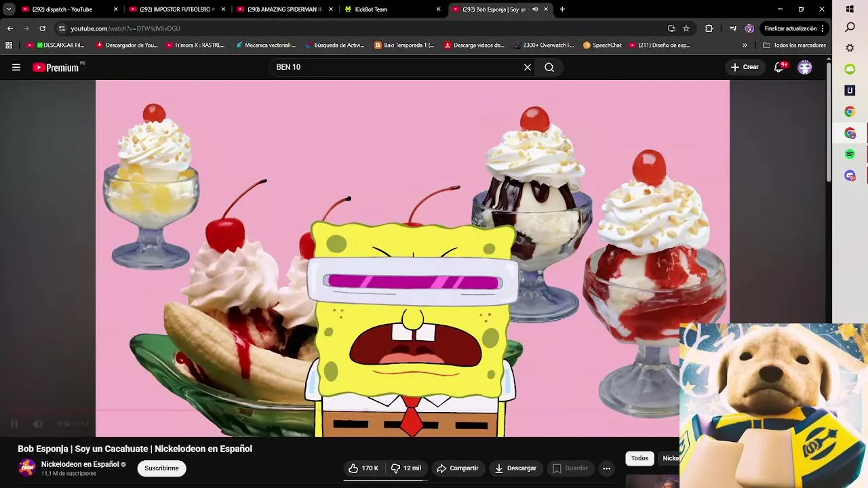Select the Todos filter chip
The image size is (868, 488).
tap(639, 458)
